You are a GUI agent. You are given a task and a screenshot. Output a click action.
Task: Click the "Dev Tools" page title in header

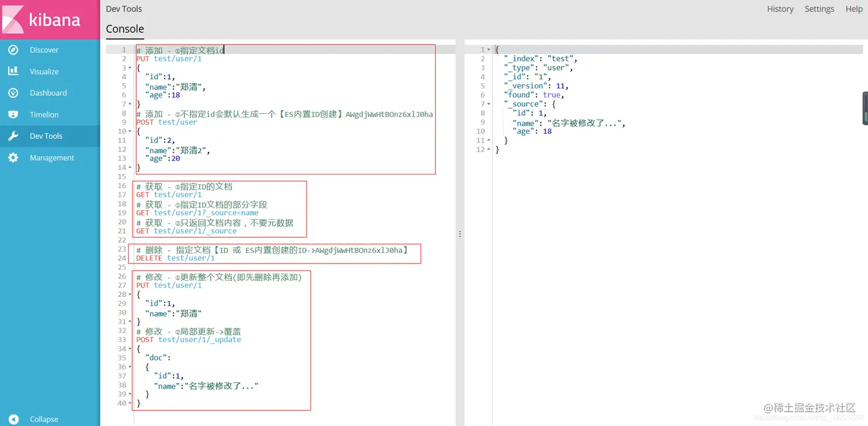coord(124,9)
